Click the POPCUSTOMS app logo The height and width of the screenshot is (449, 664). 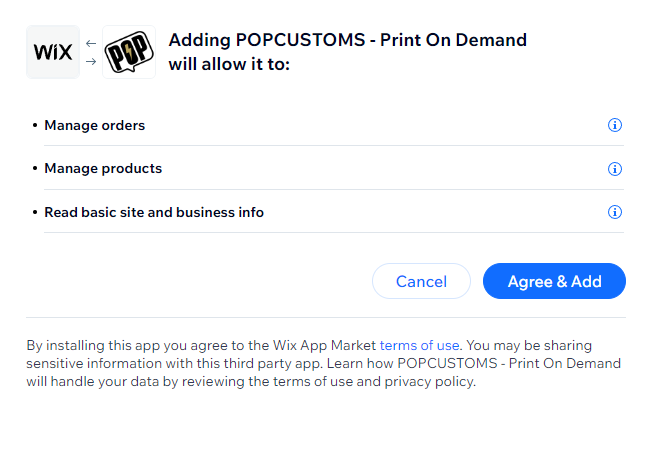pos(129,52)
